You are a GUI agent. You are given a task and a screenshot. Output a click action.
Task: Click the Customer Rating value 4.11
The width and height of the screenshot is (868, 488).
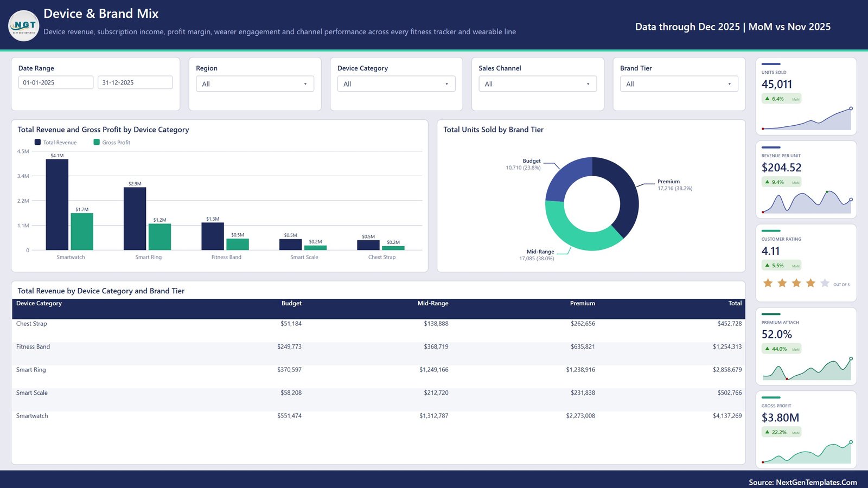[770, 251]
